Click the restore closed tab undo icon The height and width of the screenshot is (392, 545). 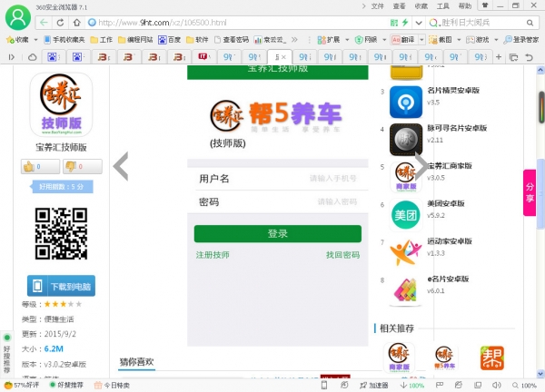[x=529, y=57]
